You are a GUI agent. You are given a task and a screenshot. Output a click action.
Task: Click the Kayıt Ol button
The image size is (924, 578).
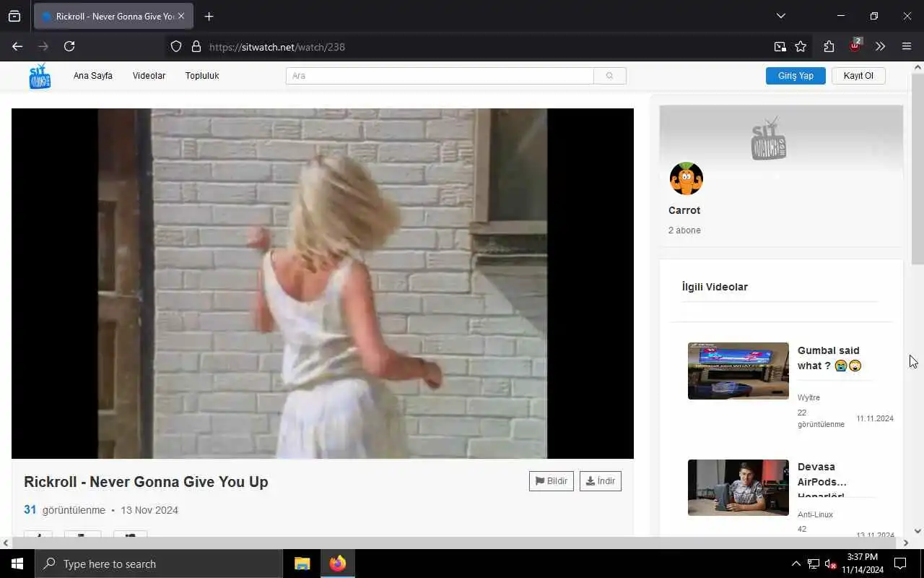click(x=858, y=76)
